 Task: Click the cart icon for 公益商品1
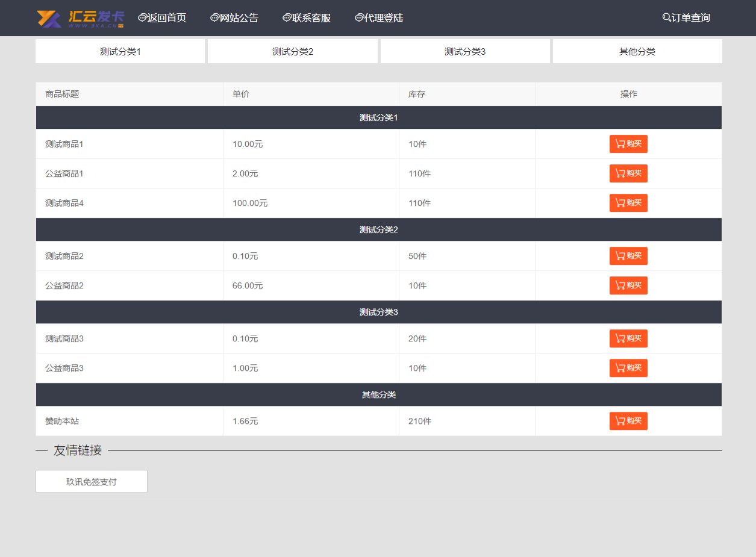[620, 174]
